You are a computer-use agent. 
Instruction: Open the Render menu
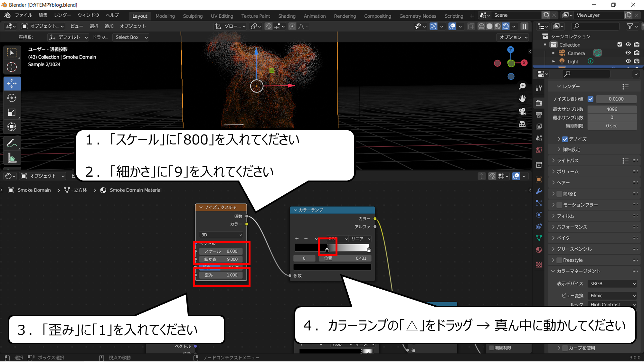point(62,15)
